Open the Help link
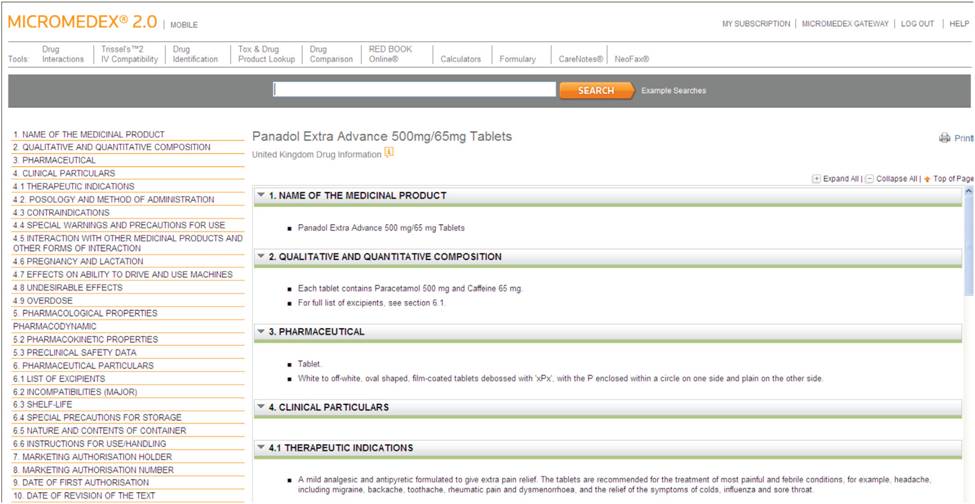 click(959, 24)
